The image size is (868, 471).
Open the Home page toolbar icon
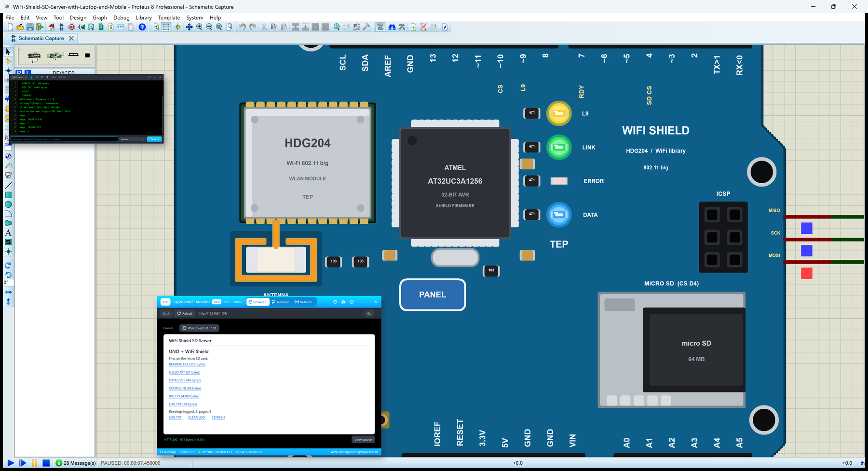tap(51, 27)
